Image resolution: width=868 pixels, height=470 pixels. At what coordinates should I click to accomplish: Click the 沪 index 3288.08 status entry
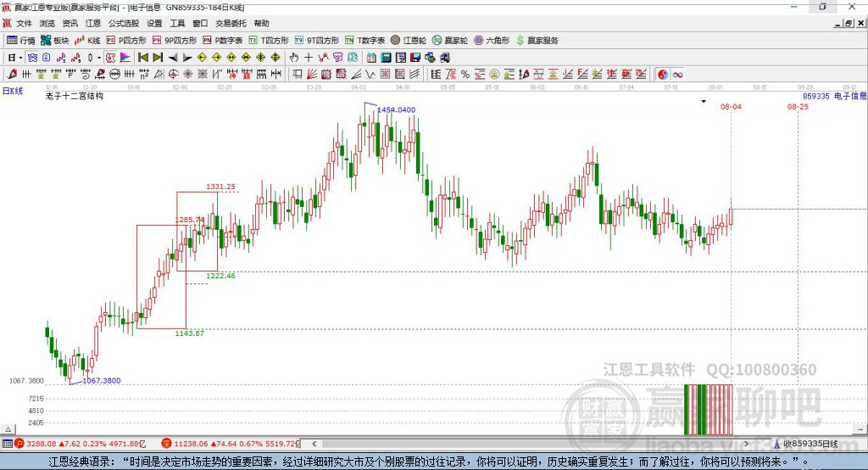(81, 444)
